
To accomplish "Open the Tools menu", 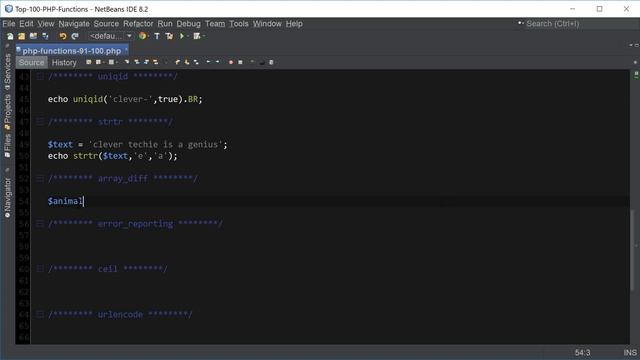I will tap(239, 24).
